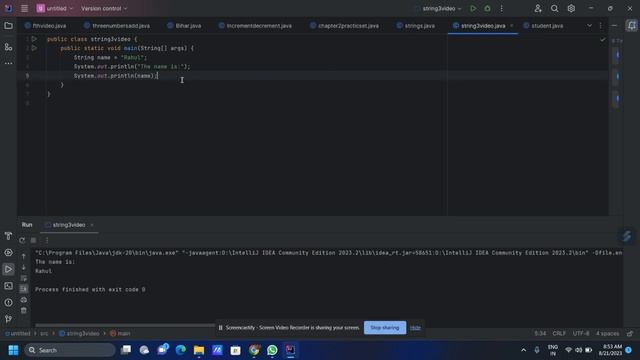This screenshot has height=360, width=640.
Task: Switch to incrementdecrement.java tab
Action: click(x=256, y=26)
